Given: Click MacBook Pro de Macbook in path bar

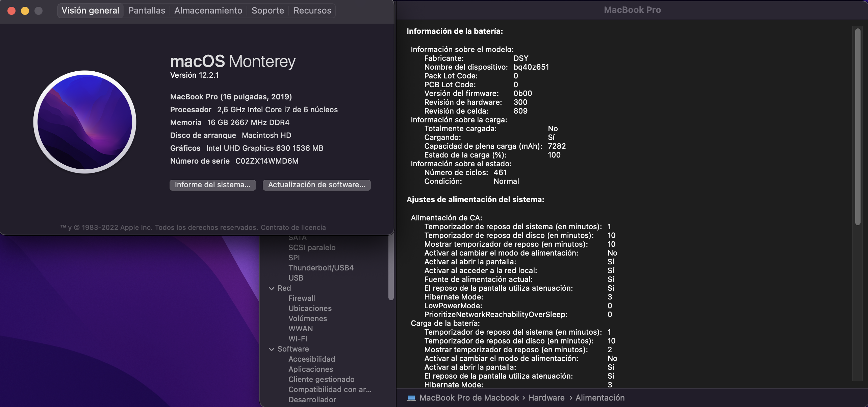Looking at the screenshot, I should 469,398.
